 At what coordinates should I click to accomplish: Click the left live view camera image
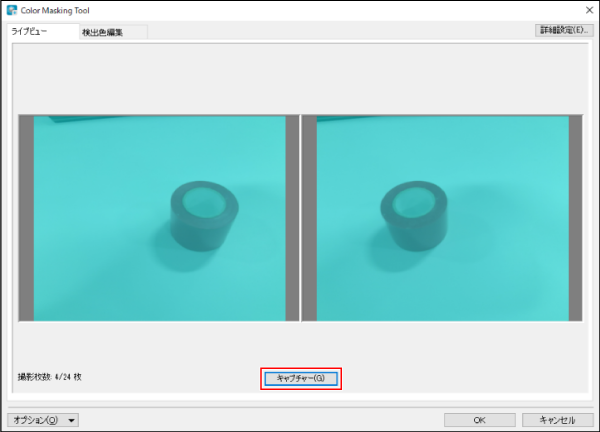pos(159,218)
